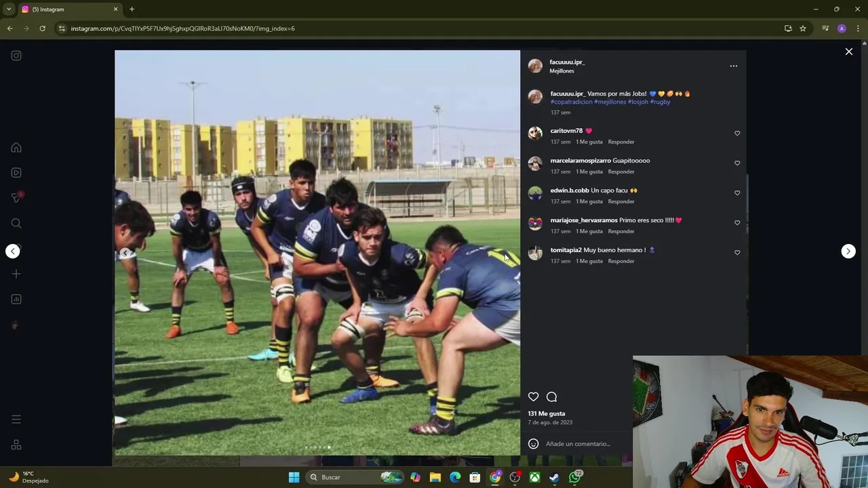Open Messages icon with notification badge
Viewport: 868px width, 488px height.
[17, 197]
